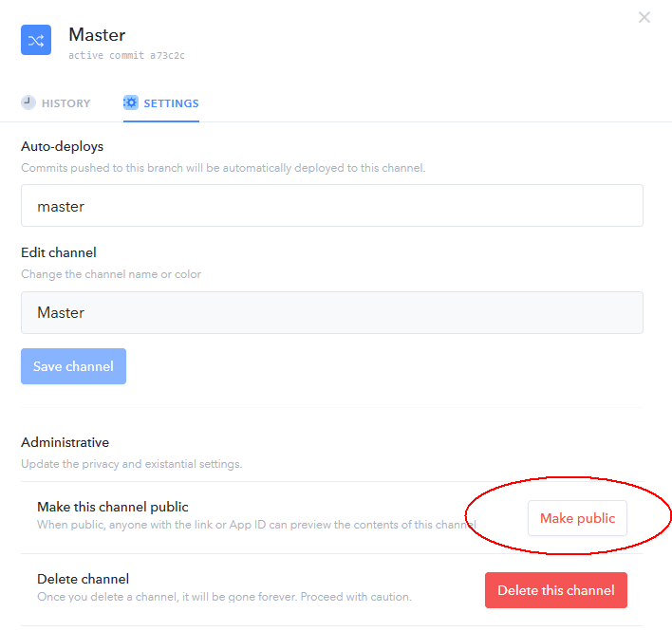
Task: Focus the Auto-deploys branch field
Action: (332, 206)
